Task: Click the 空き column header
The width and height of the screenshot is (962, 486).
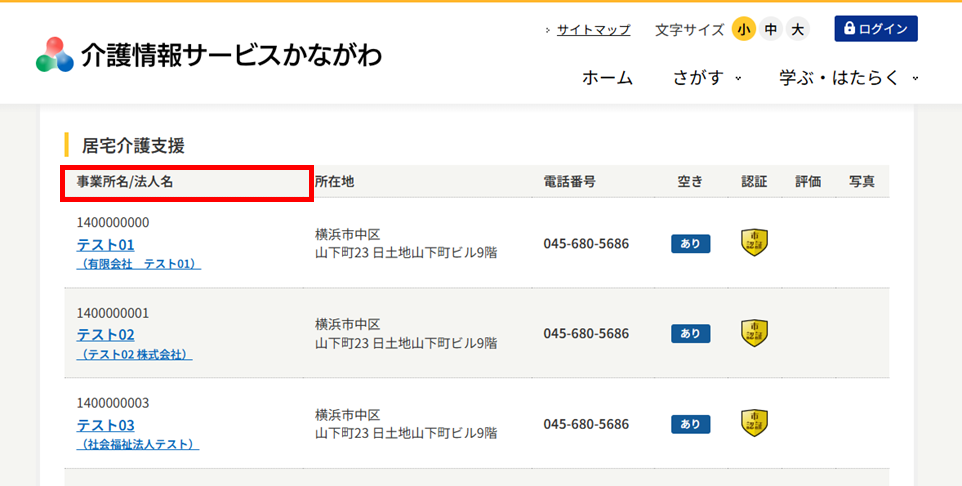Action: 690,182
